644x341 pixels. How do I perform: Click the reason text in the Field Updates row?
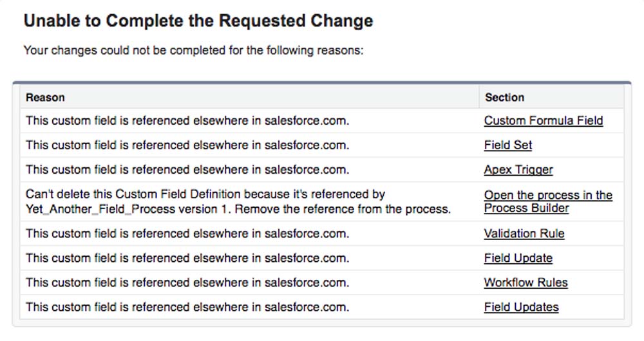click(x=187, y=307)
